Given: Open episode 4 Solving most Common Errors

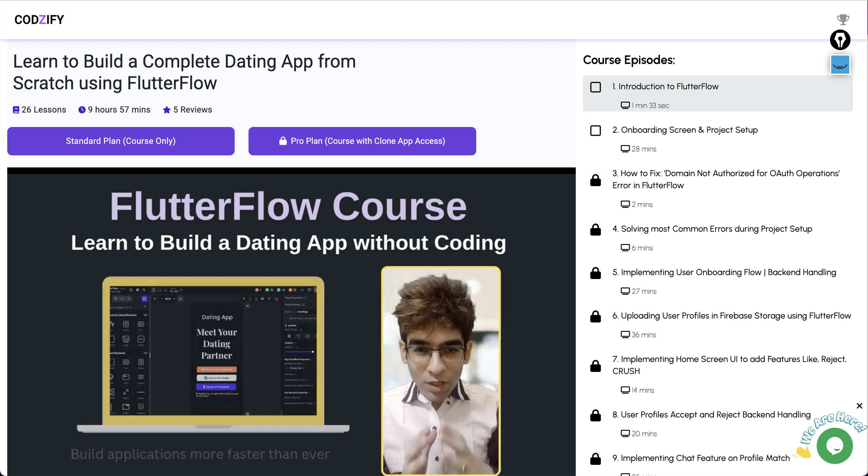Looking at the screenshot, I should (712, 229).
